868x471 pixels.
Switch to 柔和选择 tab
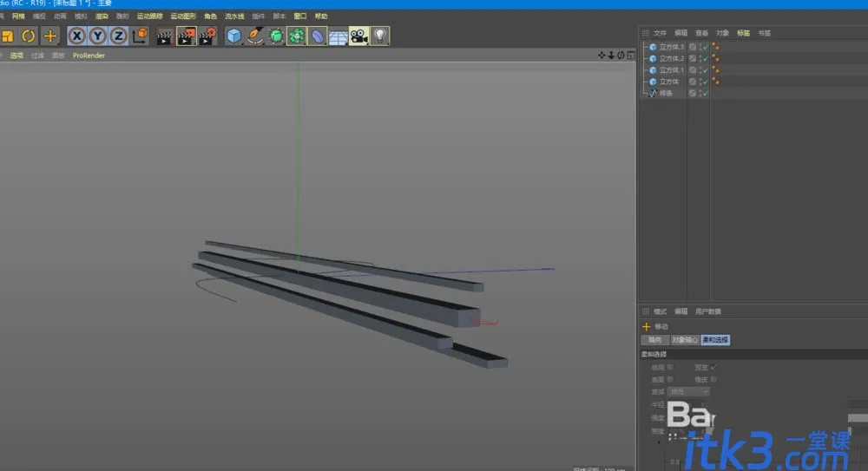pyautogui.click(x=715, y=340)
